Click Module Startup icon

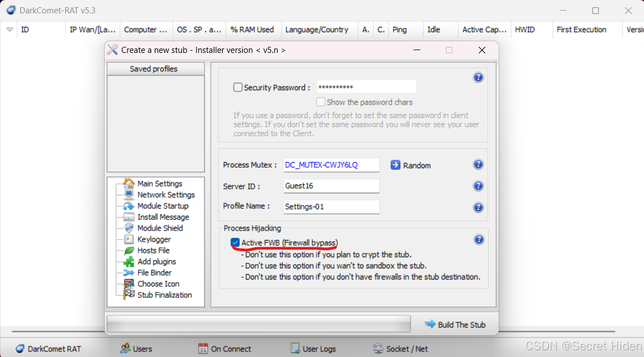click(x=129, y=206)
